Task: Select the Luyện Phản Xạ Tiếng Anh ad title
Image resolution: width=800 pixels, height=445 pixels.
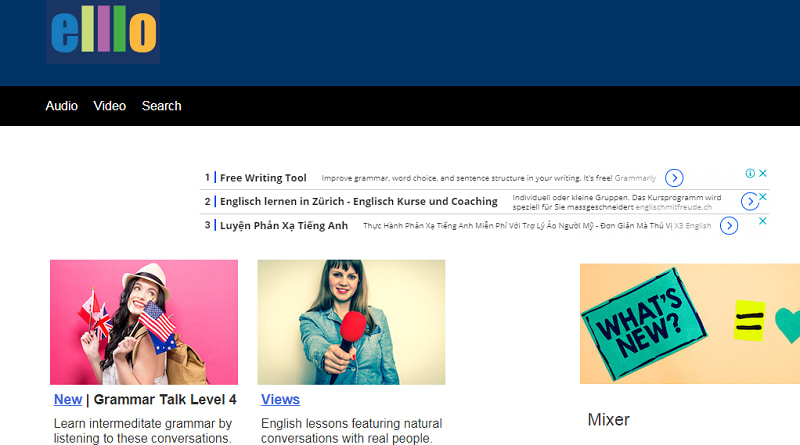Action: (x=284, y=226)
